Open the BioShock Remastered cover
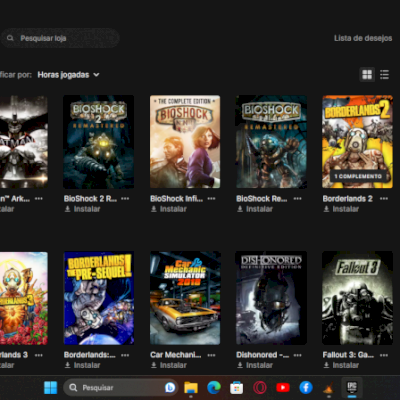 click(x=271, y=142)
